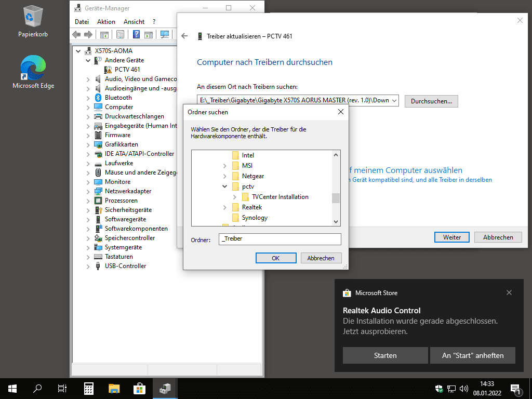Viewport: 532px width, 399px height.
Task: Open Properties via the toolbar icon
Action: 120,34
